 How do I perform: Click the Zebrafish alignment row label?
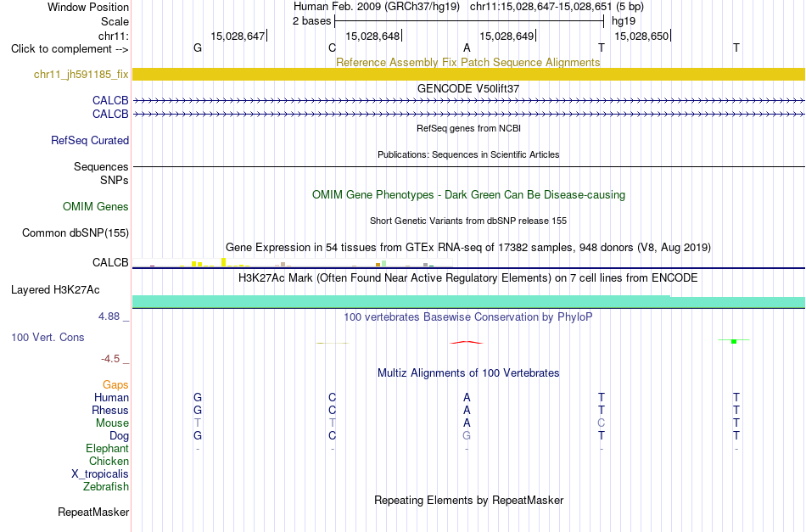(106, 486)
